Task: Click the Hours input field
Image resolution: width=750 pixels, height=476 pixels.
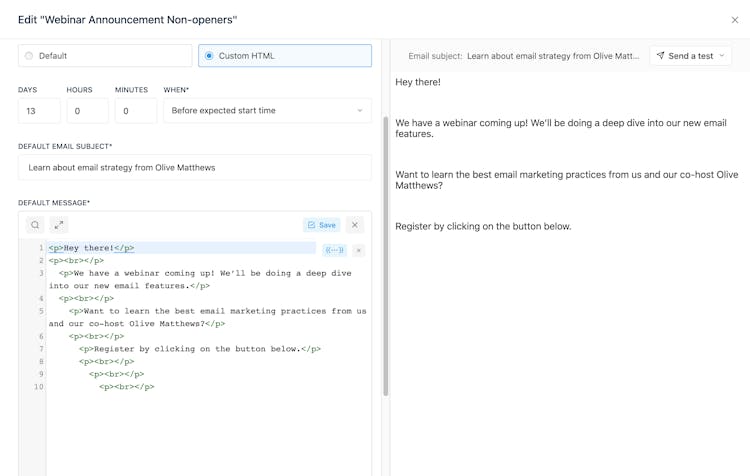Action: pos(87,111)
